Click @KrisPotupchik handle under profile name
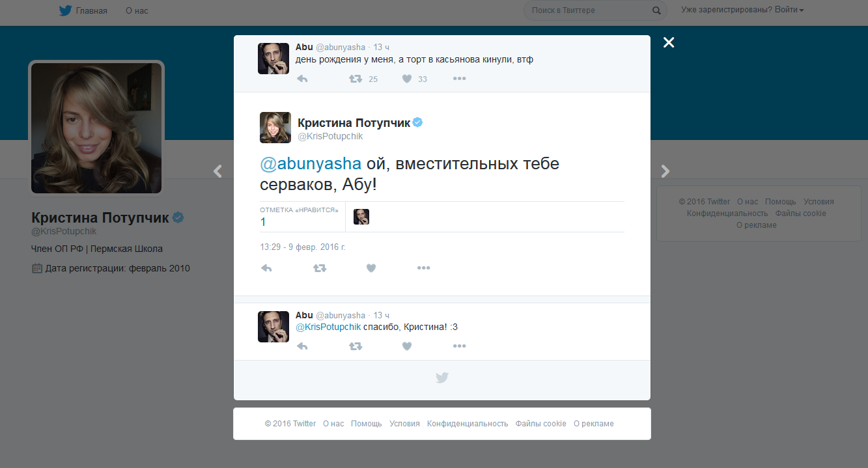 pos(64,231)
